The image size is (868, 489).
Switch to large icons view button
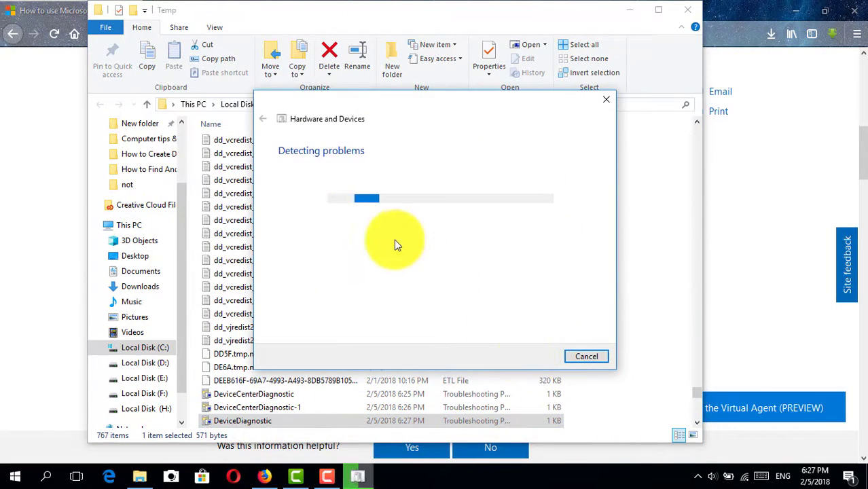point(693,435)
